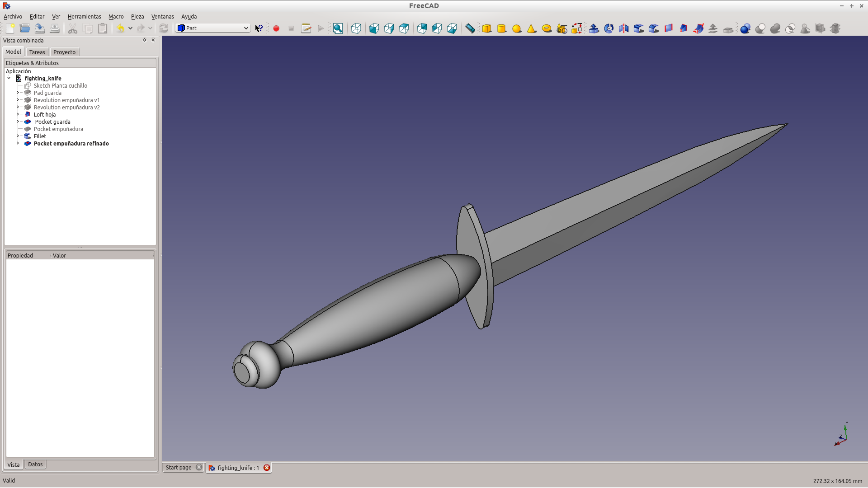Create a cone solid

[532, 28]
